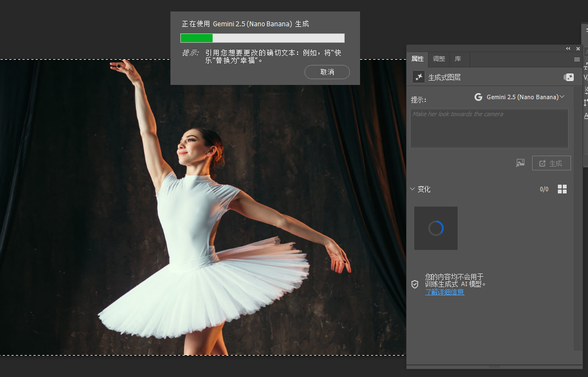Viewport: 588px width, 377px height.
Task: Switch to the 调整 tab
Action: tap(439, 59)
